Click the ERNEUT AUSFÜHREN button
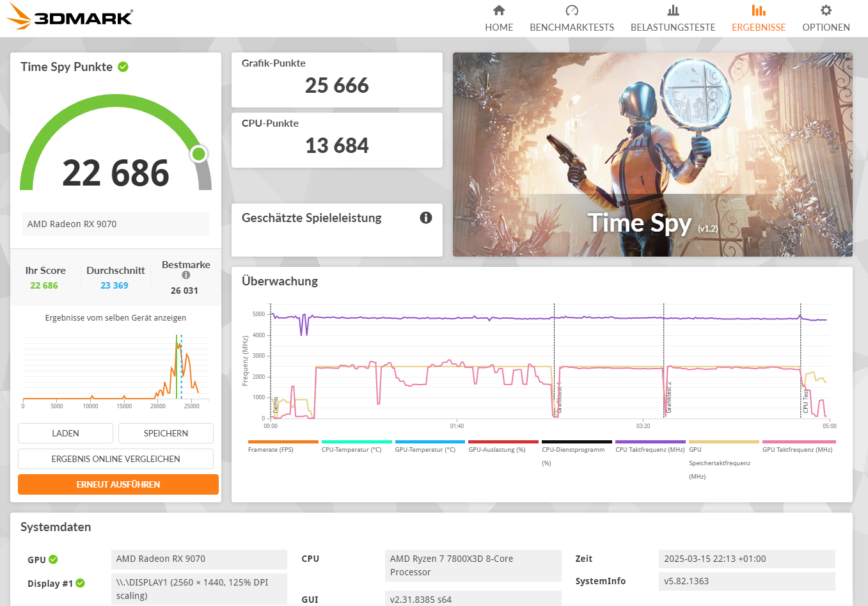 pyautogui.click(x=118, y=484)
